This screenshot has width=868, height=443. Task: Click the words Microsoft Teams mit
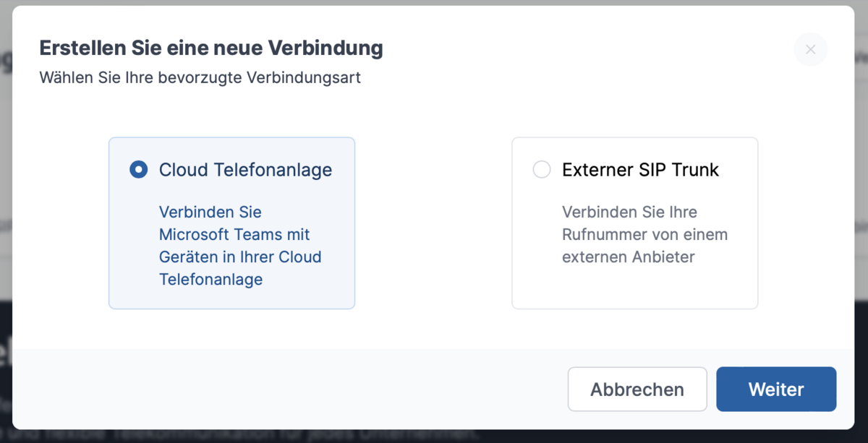(x=234, y=235)
